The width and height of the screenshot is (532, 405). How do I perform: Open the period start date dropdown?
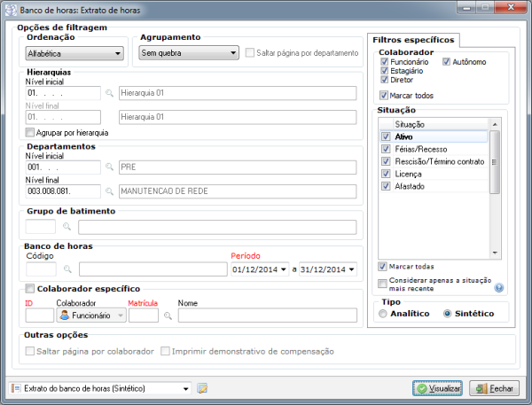pos(284,269)
